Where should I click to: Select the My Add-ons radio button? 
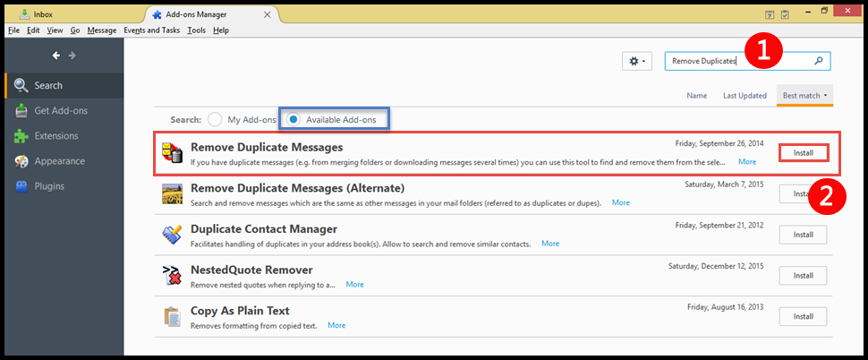pos(215,120)
